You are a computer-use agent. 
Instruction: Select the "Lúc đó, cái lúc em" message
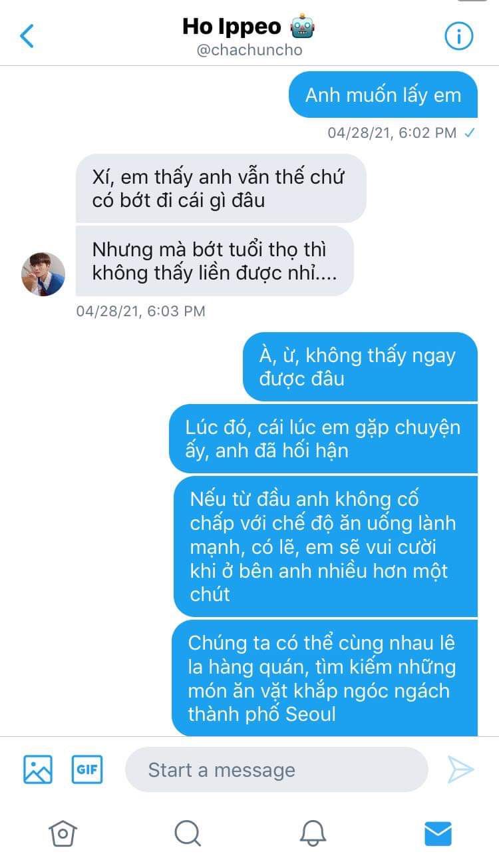[323, 439]
